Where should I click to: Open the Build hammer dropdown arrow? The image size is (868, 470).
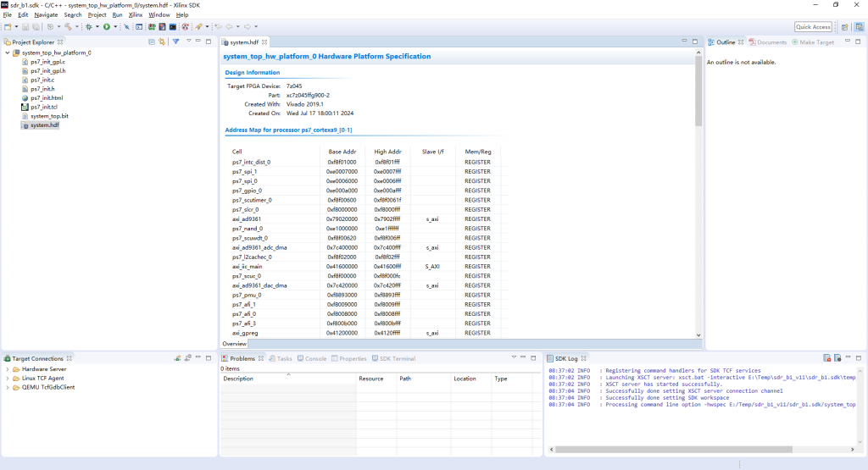pos(77,26)
